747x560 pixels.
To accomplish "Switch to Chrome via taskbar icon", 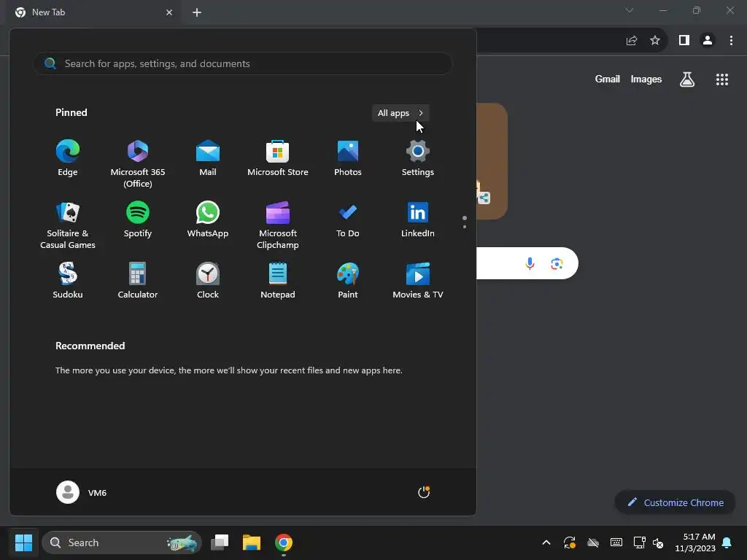I will [x=284, y=542].
